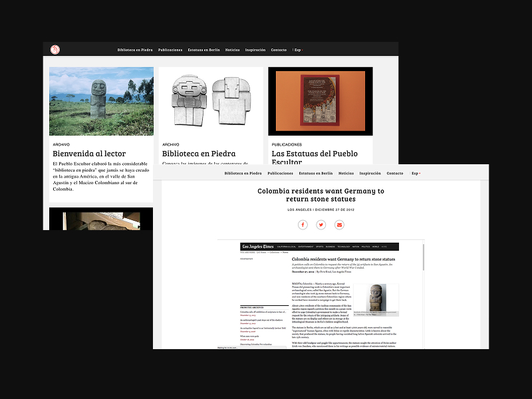Screen dimensions: 532x399
Task: Share the article by email icon
Action: tap(339, 225)
